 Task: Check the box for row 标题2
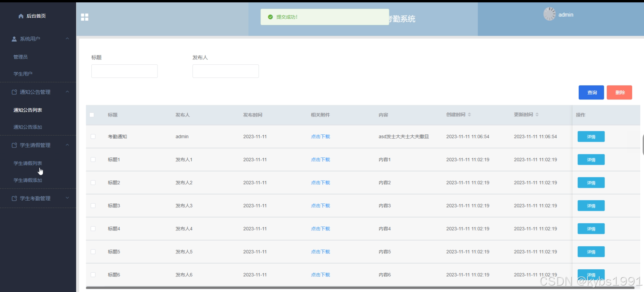(x=93, y=182)
